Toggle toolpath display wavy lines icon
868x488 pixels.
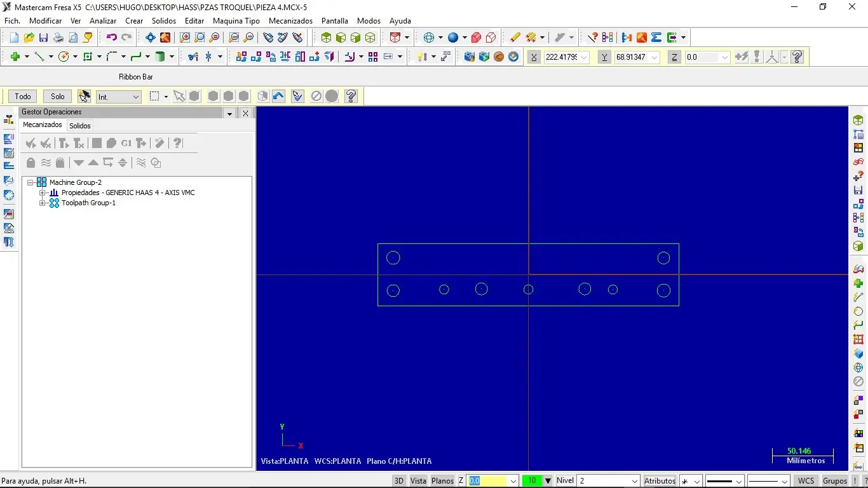46,163
